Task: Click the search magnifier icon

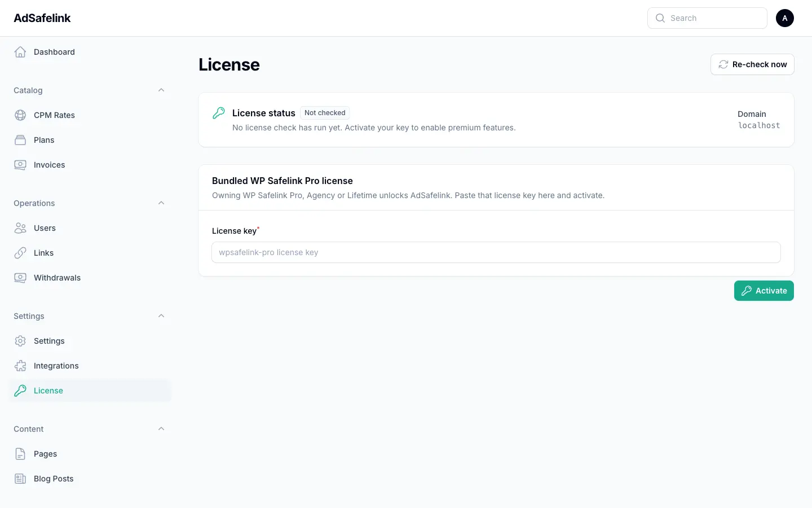Action: click(x=660, y=18)
